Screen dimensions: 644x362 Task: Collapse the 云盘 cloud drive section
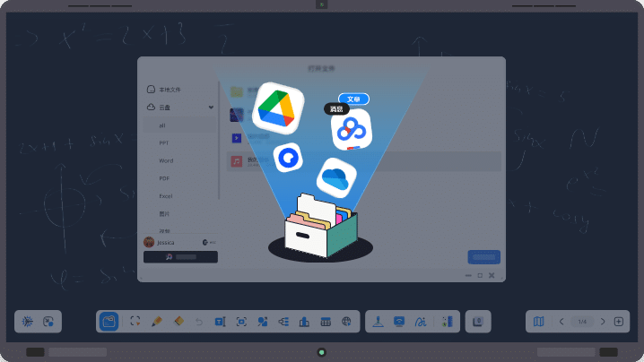pos(211,108)
